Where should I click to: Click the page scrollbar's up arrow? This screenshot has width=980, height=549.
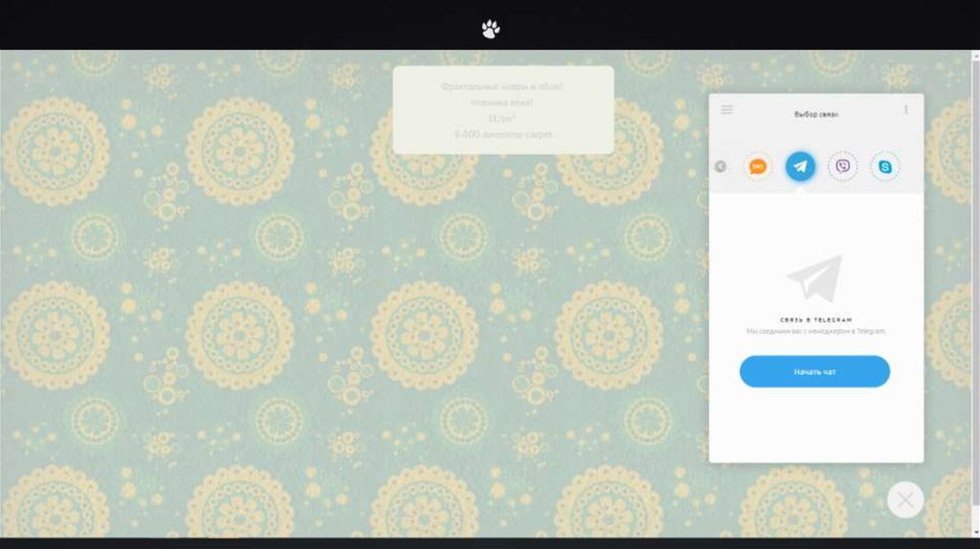[975, 55]
